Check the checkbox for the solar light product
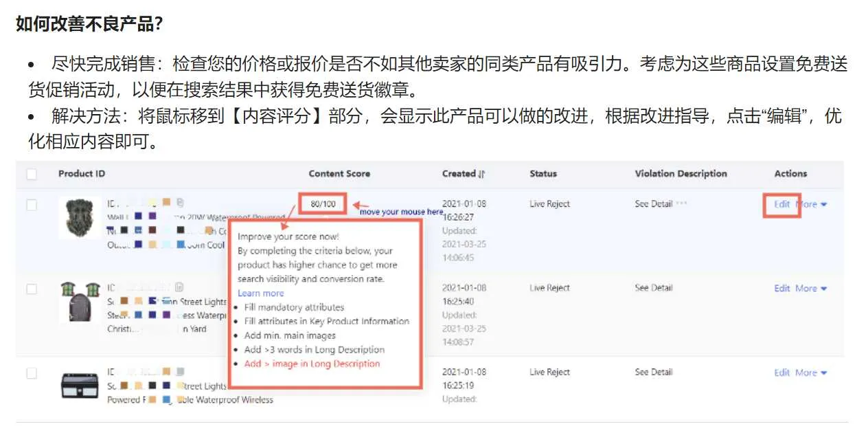868x444 pixels. click(32, 373)
